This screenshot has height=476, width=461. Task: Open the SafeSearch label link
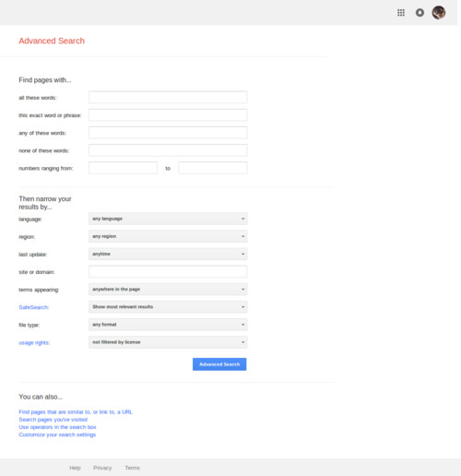(x=34, y=307)
